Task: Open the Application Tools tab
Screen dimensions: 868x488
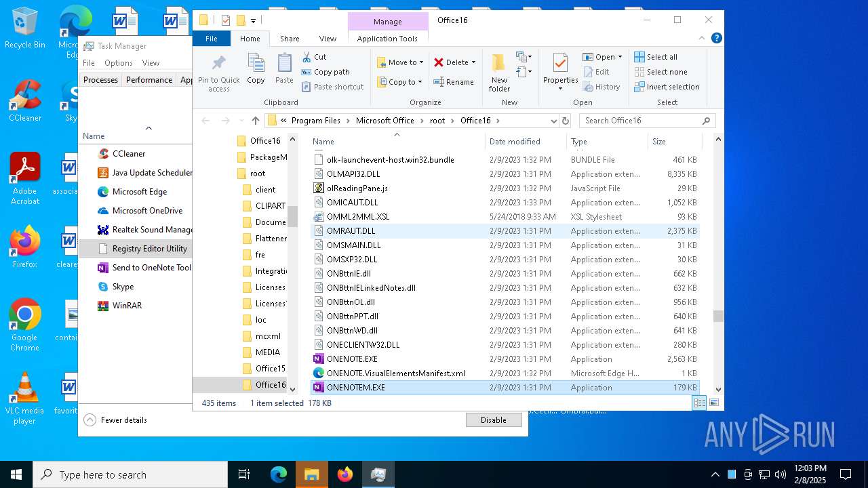Action: (x=387, y=39)
